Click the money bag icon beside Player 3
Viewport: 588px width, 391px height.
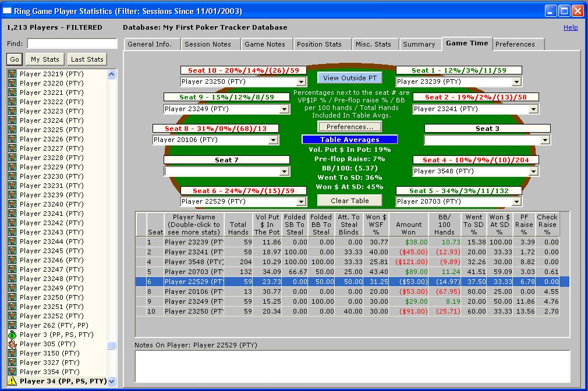click(12, 335)
